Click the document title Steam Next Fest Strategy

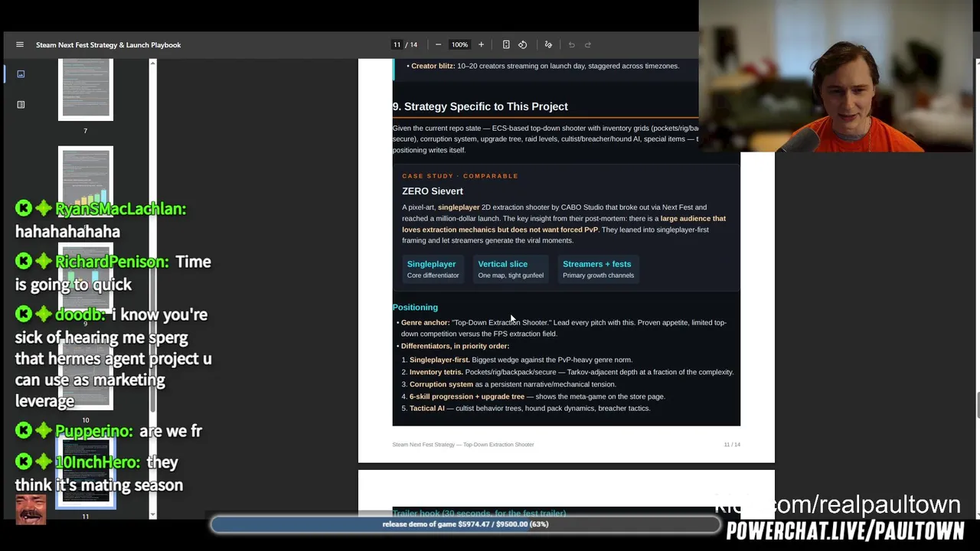pos(109,45)
